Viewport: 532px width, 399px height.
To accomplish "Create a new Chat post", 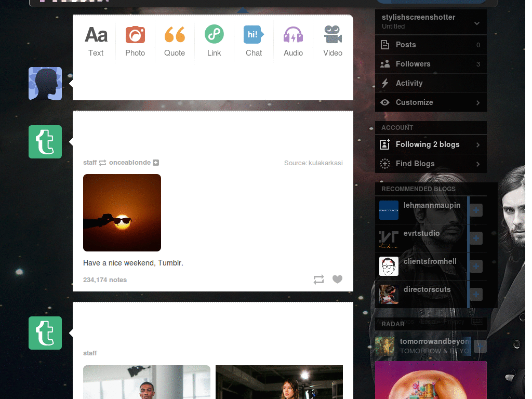I will (x=254, y=41).
